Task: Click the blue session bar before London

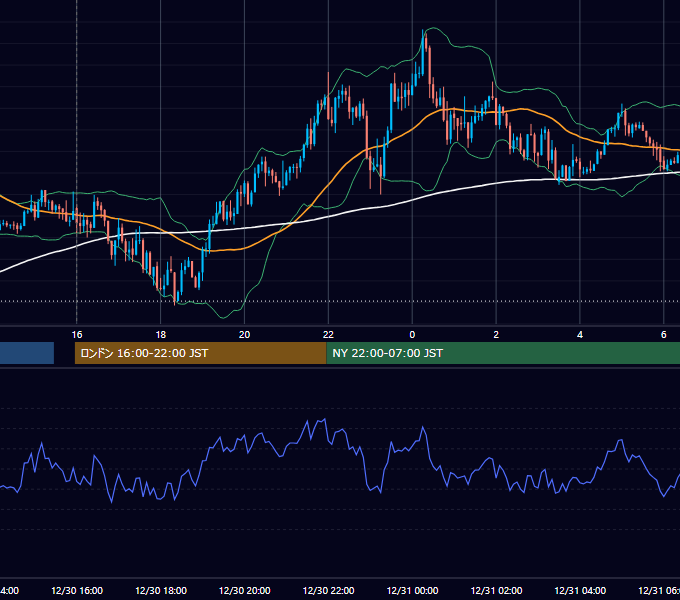Action: pyautogui.click(x=27, y=353)
